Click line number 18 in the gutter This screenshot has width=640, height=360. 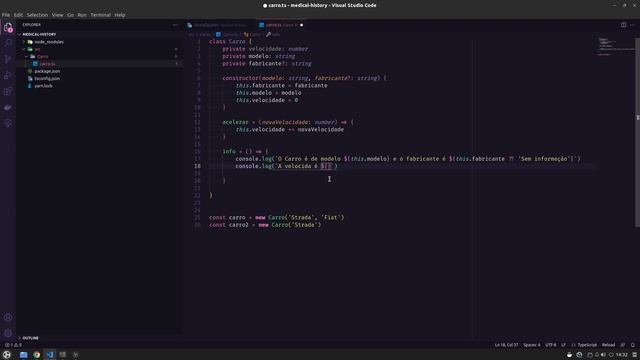(x=198, y=166)
